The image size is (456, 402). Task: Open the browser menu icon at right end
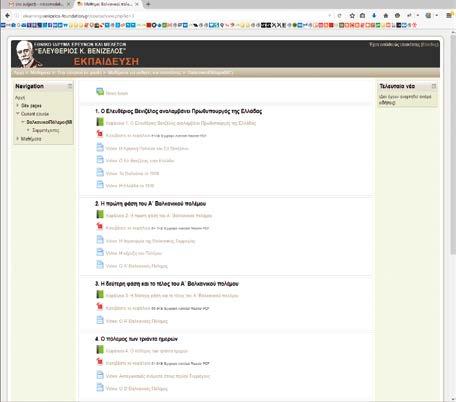[449, 15]
